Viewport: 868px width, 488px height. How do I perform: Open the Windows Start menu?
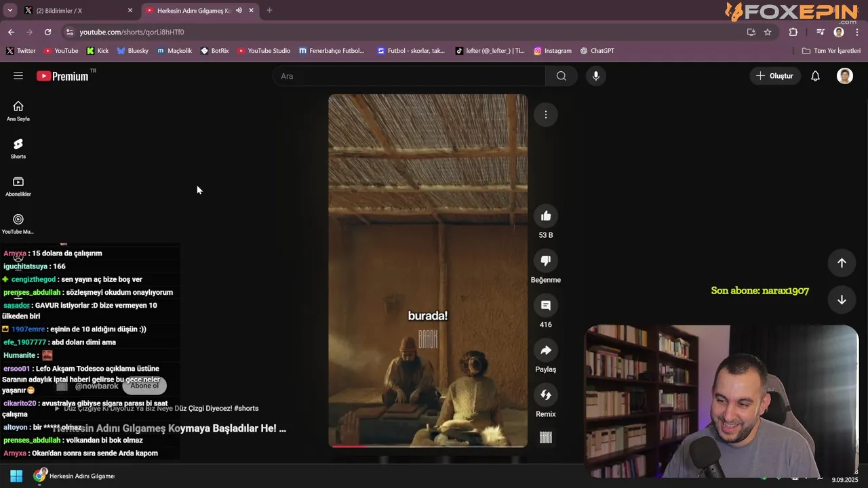click(16, 476)
